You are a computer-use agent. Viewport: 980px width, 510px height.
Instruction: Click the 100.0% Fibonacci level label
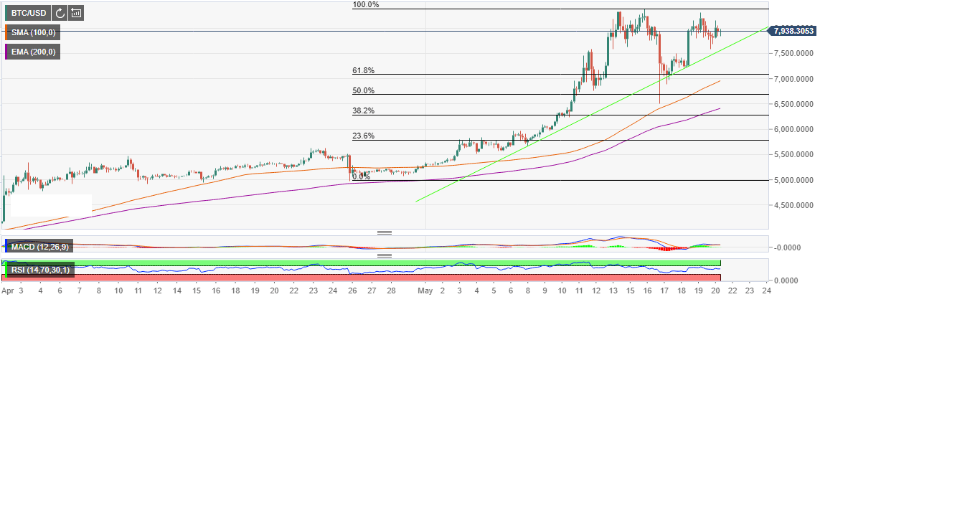366,5
